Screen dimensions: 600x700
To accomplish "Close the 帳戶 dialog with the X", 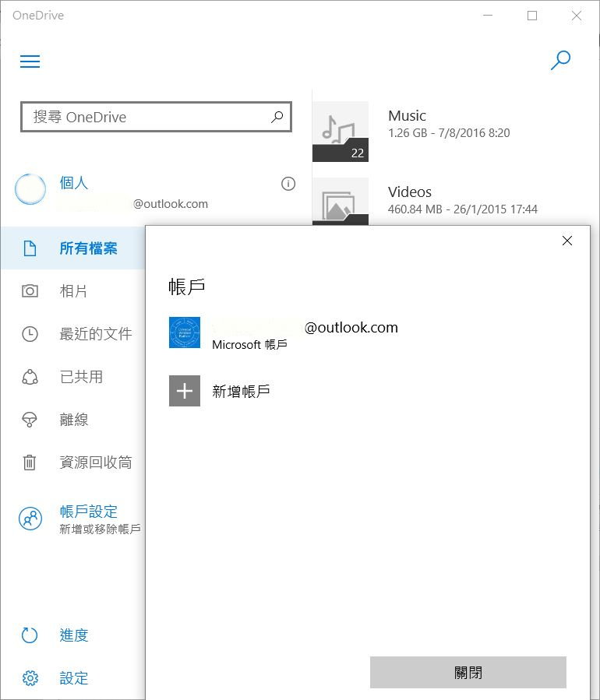I will pyautogui.click(x=567, y=241).
